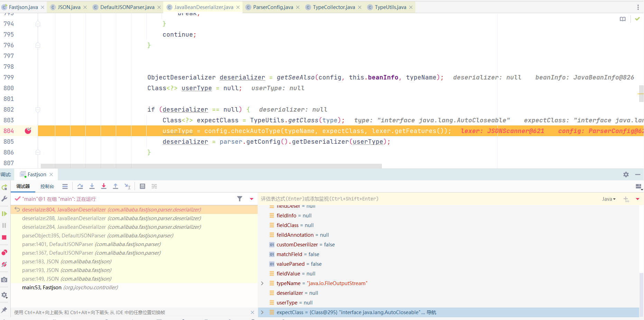Viewport: 644px width, 320px height.
Task: Click Step Out icon
Action: (x=116, y=186)
